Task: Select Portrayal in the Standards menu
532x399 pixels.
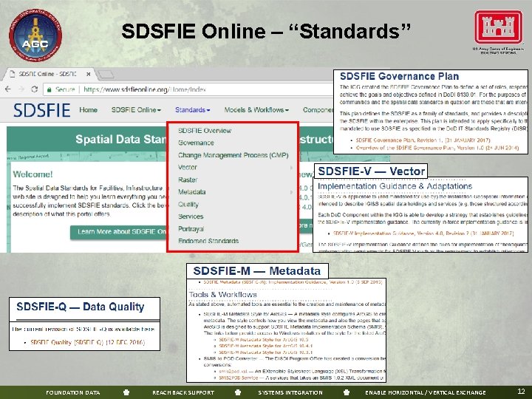Action: click(191, 228)
